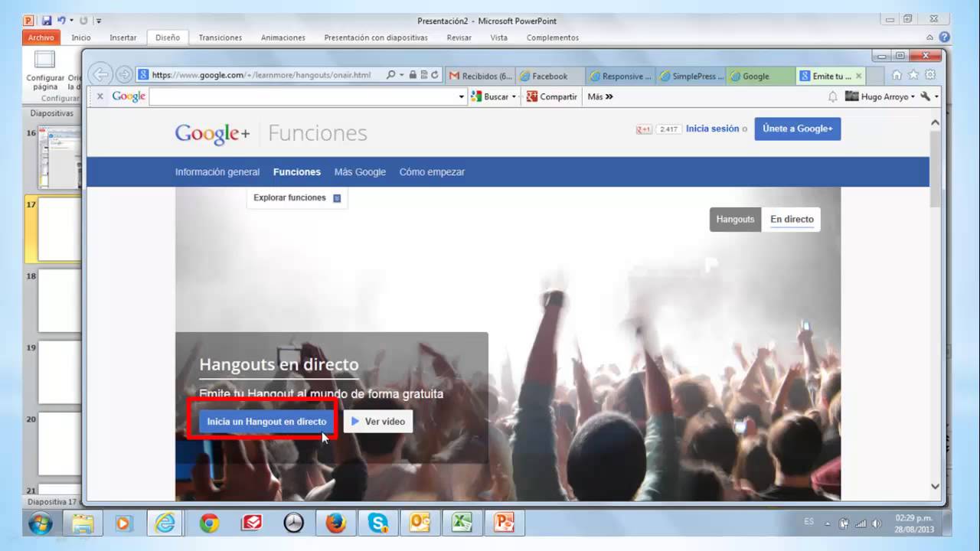Open Internet Explorer tools gear icon
Image resolution: width=980 pixels, height=551 pixels.
tap(930, 75)
